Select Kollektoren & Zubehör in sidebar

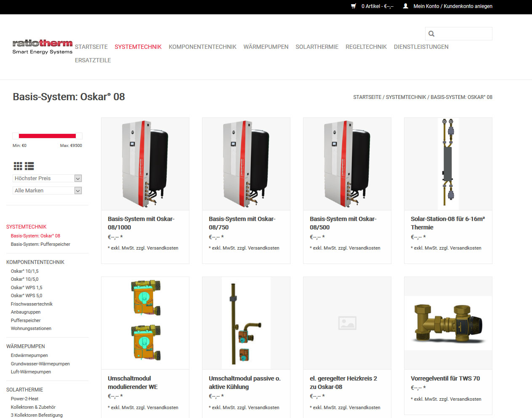click(x=33, y=407)
